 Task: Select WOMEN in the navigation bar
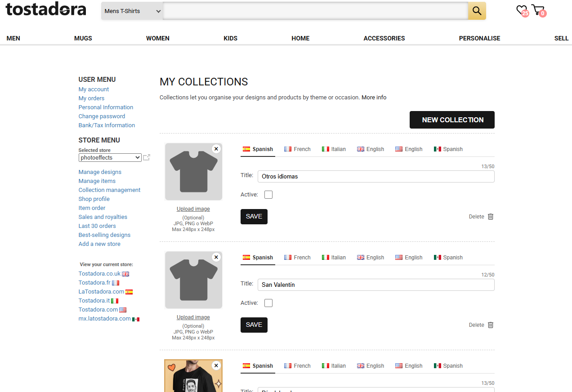click(x=157, y=38)
